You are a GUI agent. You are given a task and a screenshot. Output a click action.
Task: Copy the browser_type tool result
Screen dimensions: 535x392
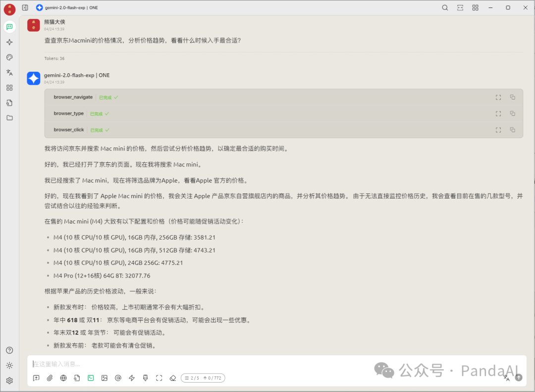pos(513,113)
